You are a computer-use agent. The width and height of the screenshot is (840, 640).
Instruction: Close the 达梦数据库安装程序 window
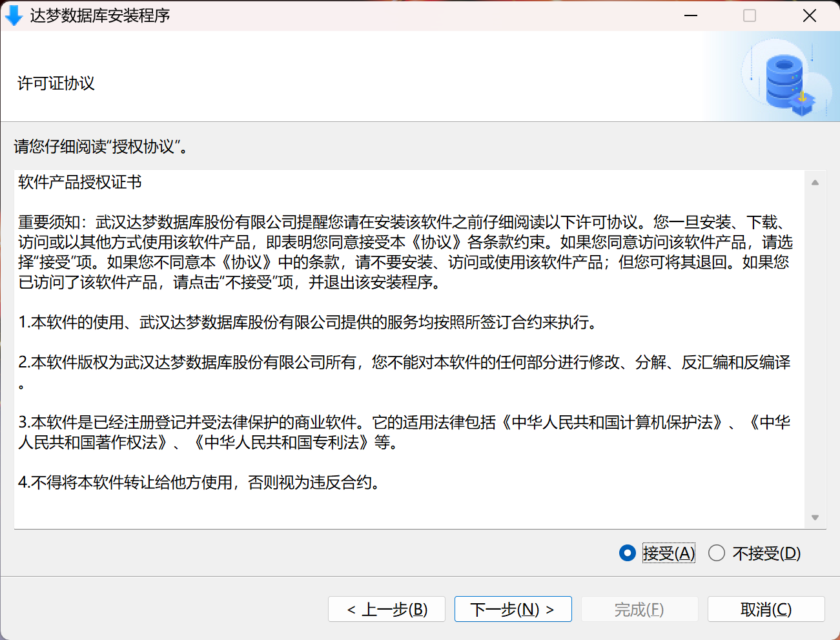[x=810, y=15]
